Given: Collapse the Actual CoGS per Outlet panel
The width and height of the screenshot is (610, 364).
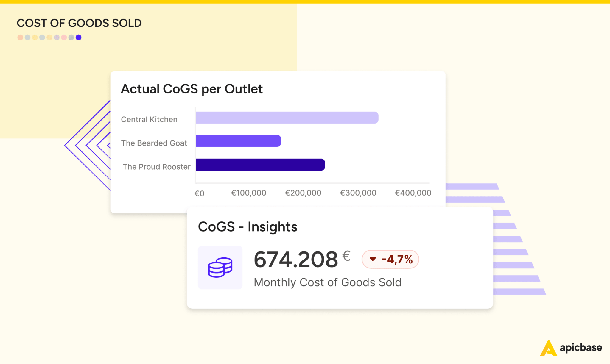Looking at the screenshot, I should 192,89.
